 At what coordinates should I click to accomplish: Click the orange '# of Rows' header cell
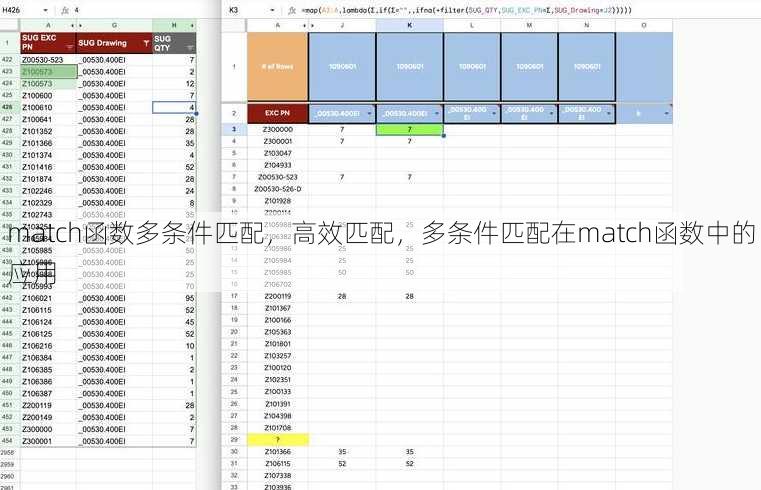click(x=278, y=67)
